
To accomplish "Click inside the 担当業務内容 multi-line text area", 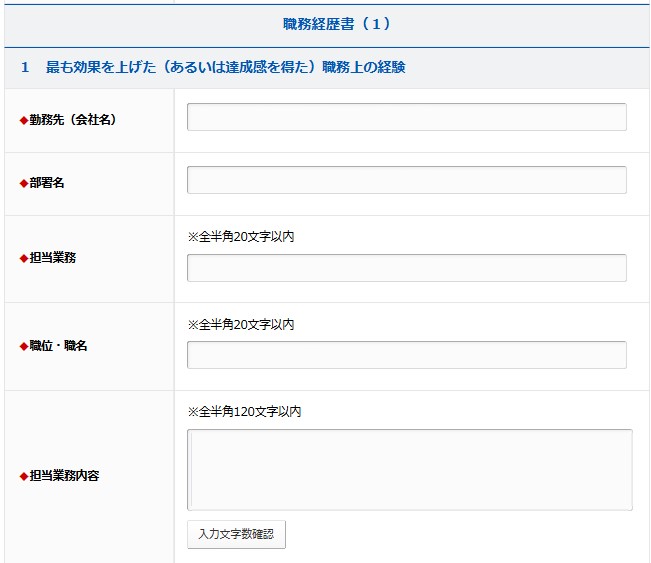I will click(409, 470).
